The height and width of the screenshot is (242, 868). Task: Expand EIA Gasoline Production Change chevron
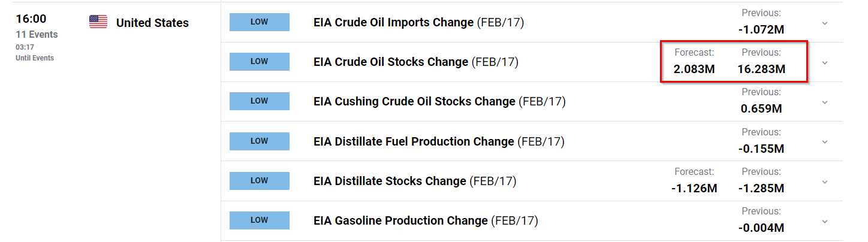pos(825,221)
